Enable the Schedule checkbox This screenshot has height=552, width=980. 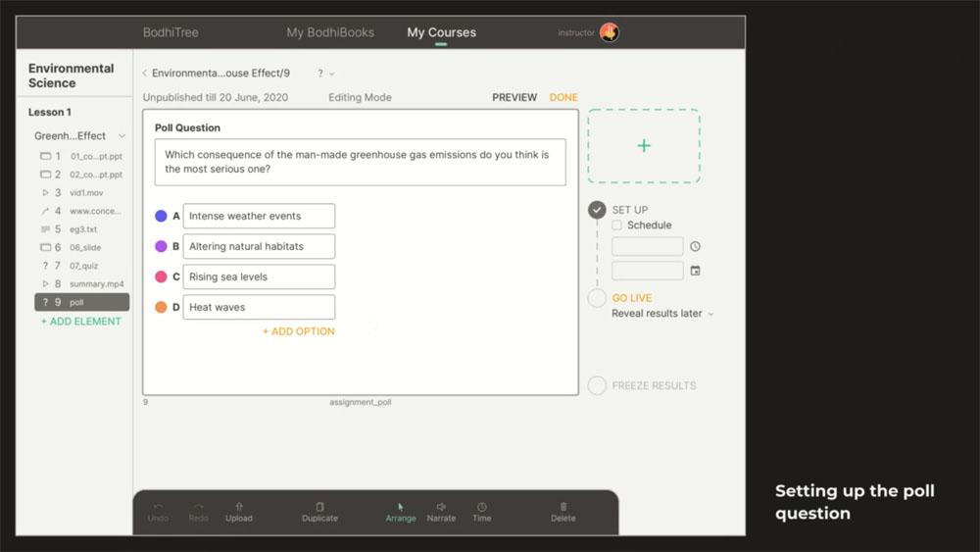click(x=617, y=226)
